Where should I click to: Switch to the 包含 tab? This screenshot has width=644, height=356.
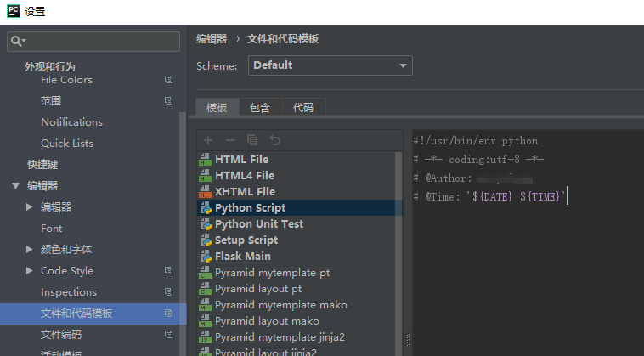point(260,108)
